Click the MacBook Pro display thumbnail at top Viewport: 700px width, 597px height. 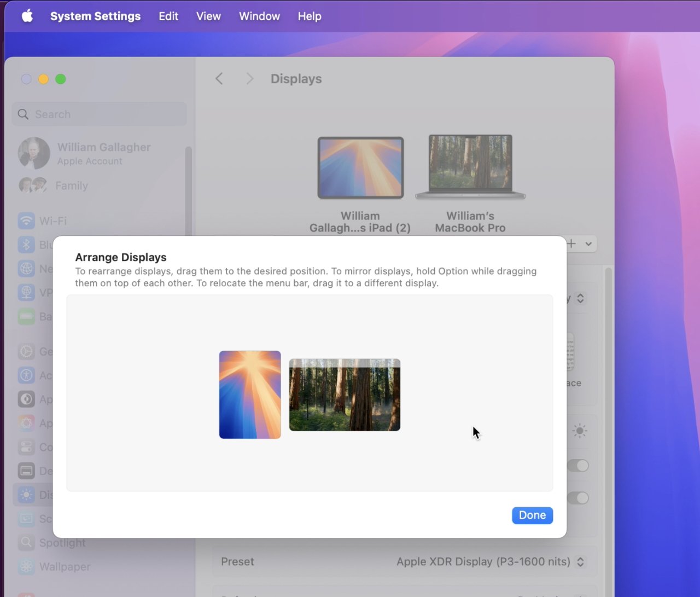(x=470, y=167)
